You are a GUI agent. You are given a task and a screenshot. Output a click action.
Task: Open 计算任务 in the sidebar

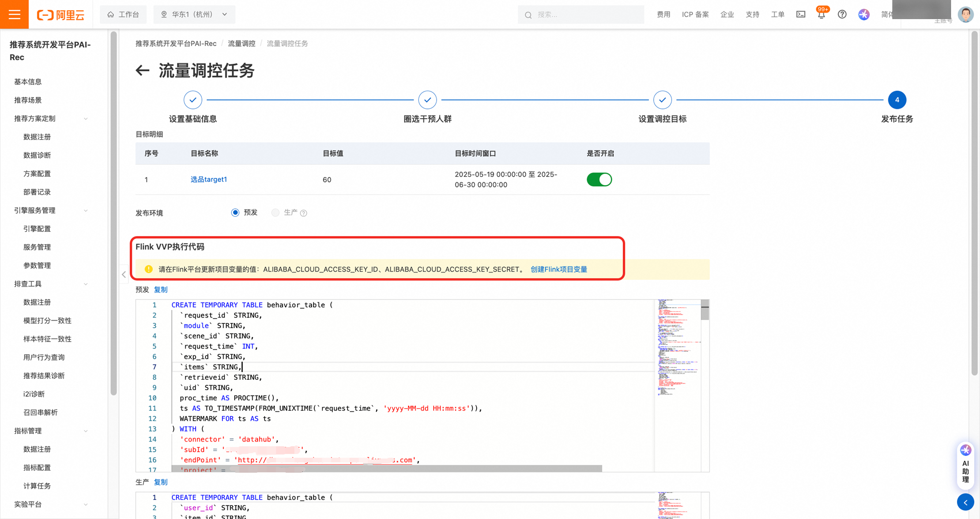37,486
